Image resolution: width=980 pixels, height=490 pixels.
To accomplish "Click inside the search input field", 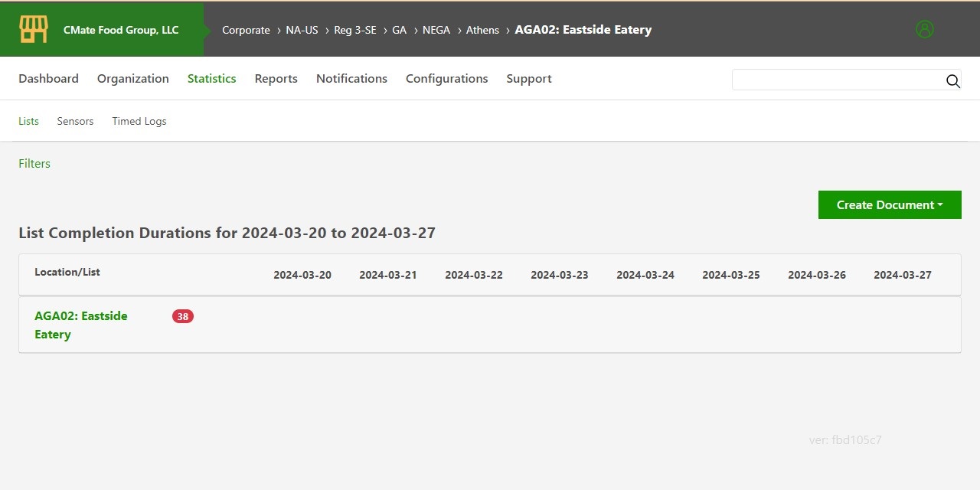I will pyautogui.click(x=835, y=79).
